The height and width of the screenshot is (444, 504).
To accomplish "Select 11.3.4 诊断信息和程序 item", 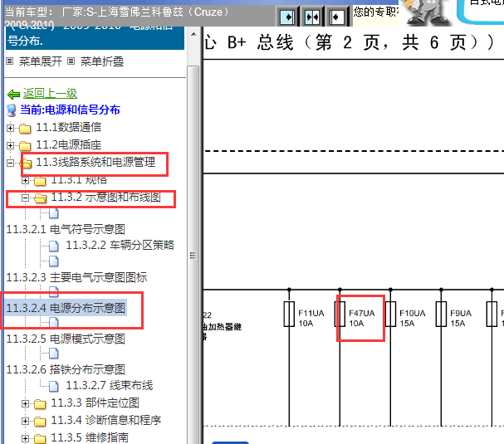I will click(x=106, y=420).
